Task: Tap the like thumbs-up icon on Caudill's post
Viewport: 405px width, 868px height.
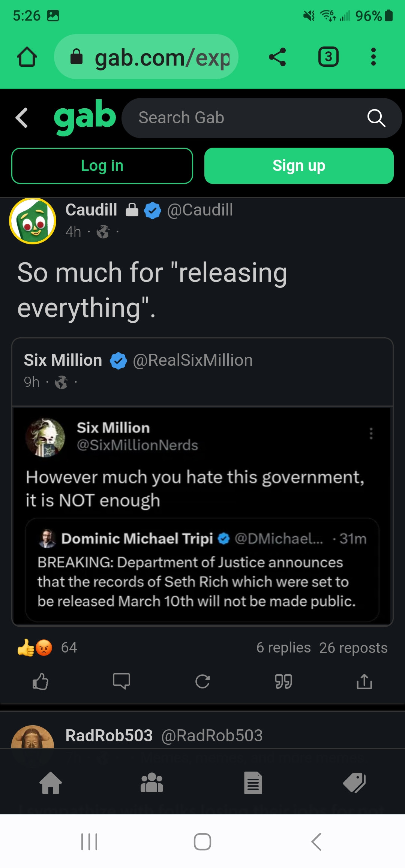Action: pyautogui.click(x=40, y=681)
